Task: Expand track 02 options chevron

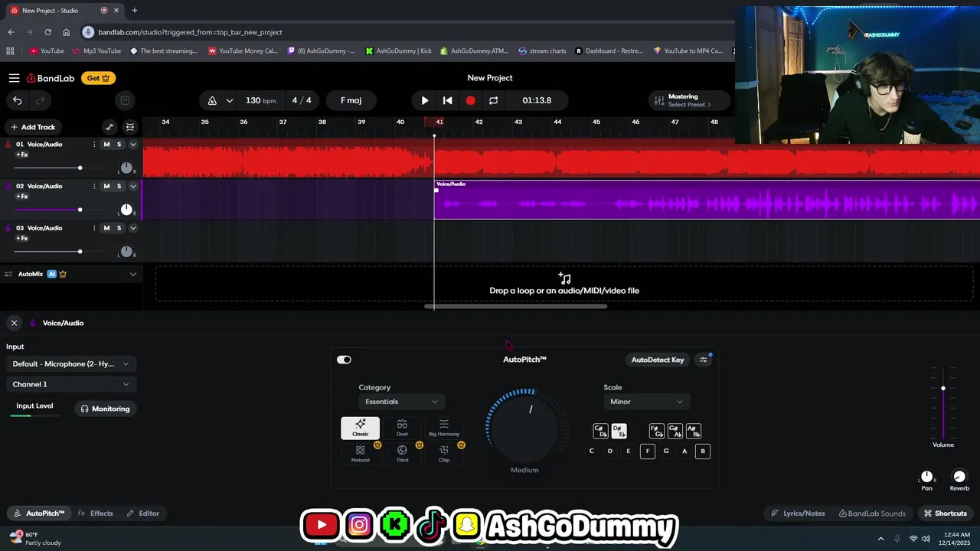Action: [x=133, y=186]
